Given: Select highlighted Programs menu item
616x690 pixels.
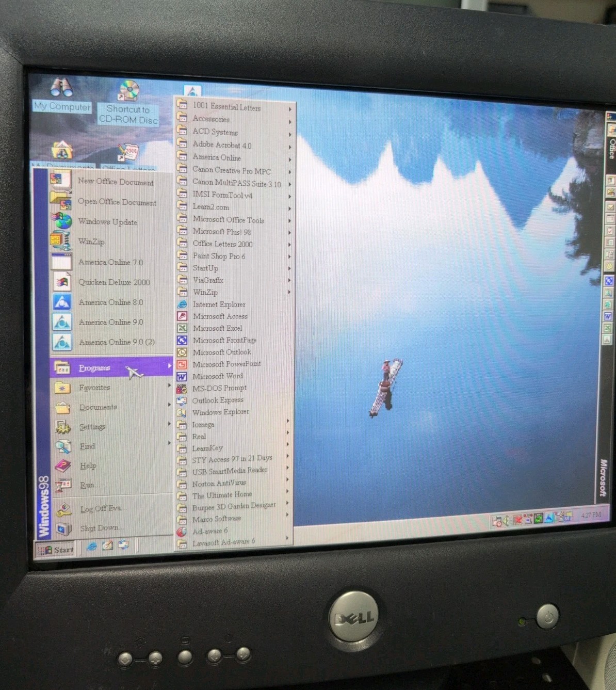Looking at the screenshot, I should pos(111,367).
